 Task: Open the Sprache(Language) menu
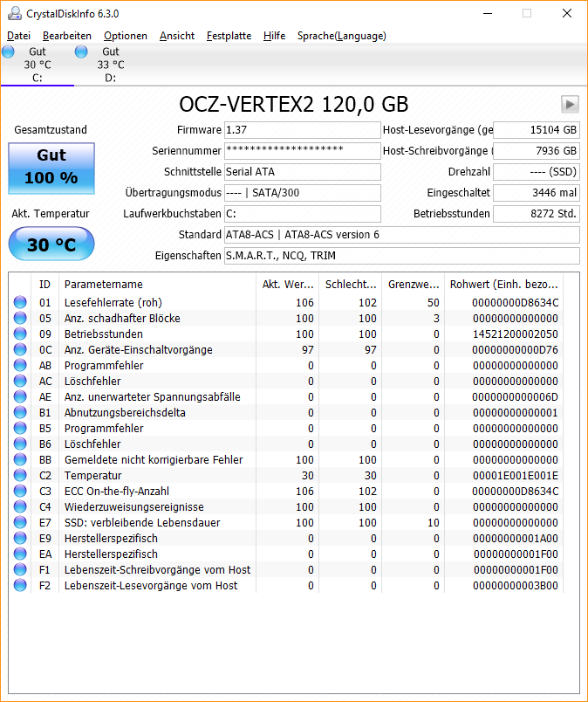coord(342,36)
